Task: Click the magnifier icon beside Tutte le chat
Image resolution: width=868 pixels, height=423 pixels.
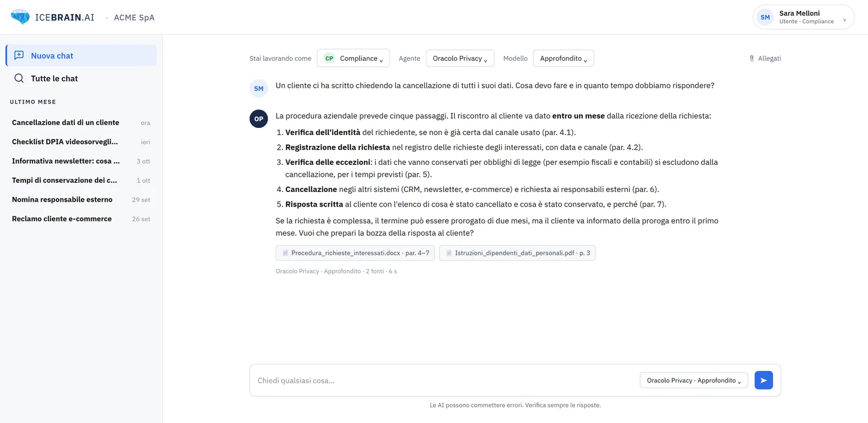Action: (x=19, y=78)
